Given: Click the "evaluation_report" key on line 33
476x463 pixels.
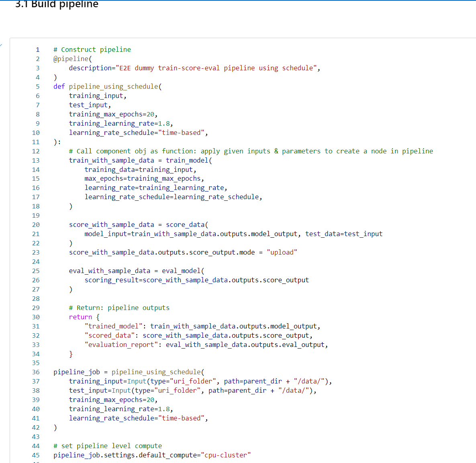Looking at the screenshot, I should [121, 345].
